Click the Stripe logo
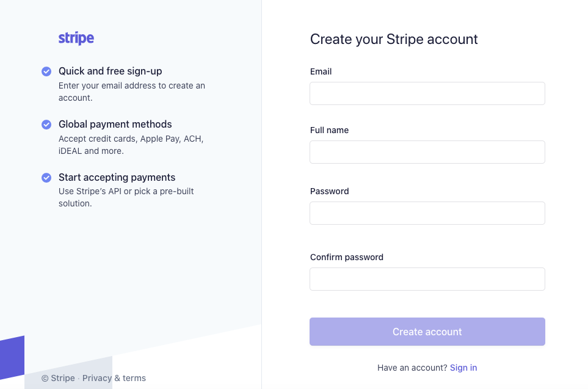588x389 pixels. click(76, 38)
